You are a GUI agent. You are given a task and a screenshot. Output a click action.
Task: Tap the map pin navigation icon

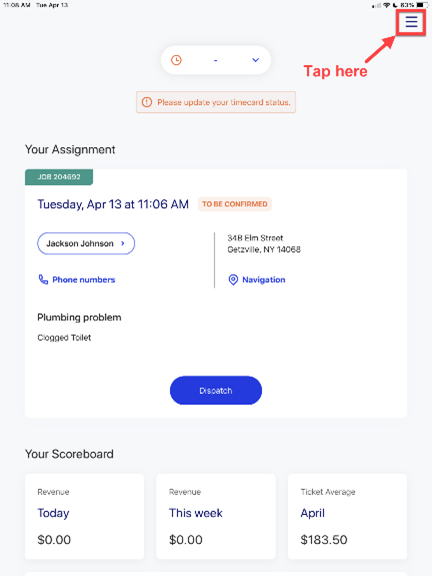click(233, 280)
